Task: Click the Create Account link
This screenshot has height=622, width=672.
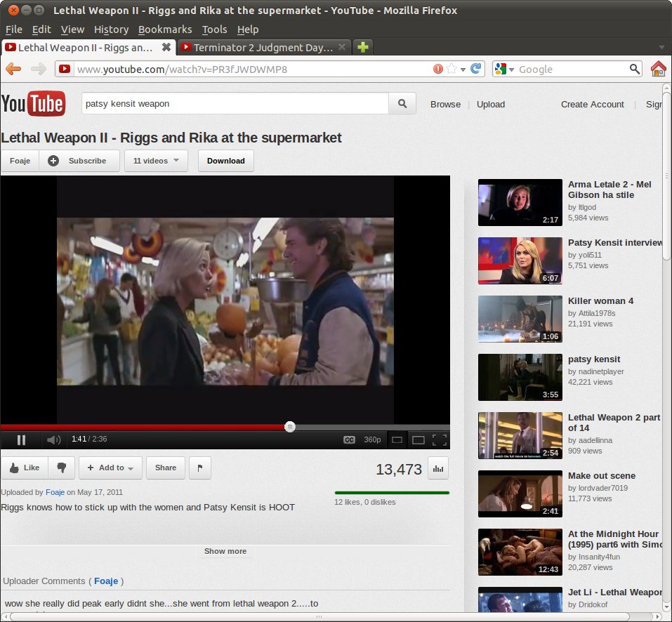Action: (592, 105)
